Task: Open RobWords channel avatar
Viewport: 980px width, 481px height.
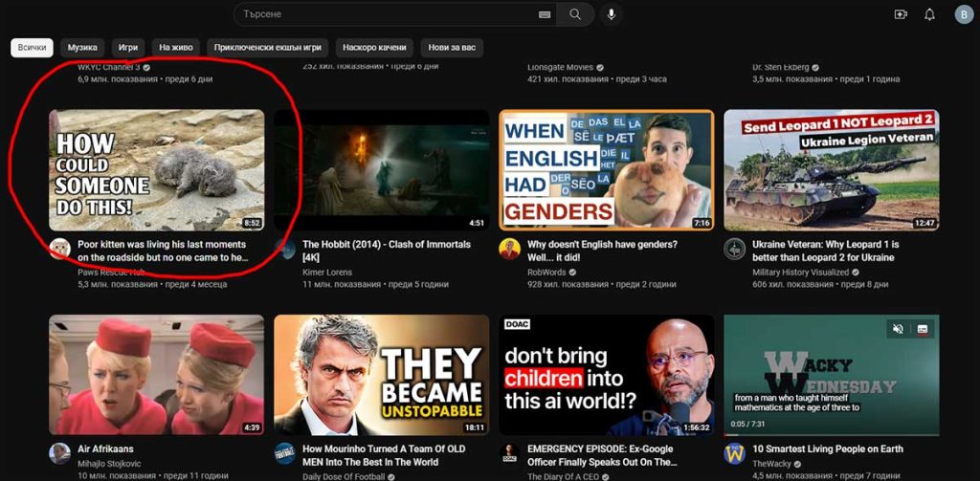Action: pyautogui.click(x=510, y=250)
